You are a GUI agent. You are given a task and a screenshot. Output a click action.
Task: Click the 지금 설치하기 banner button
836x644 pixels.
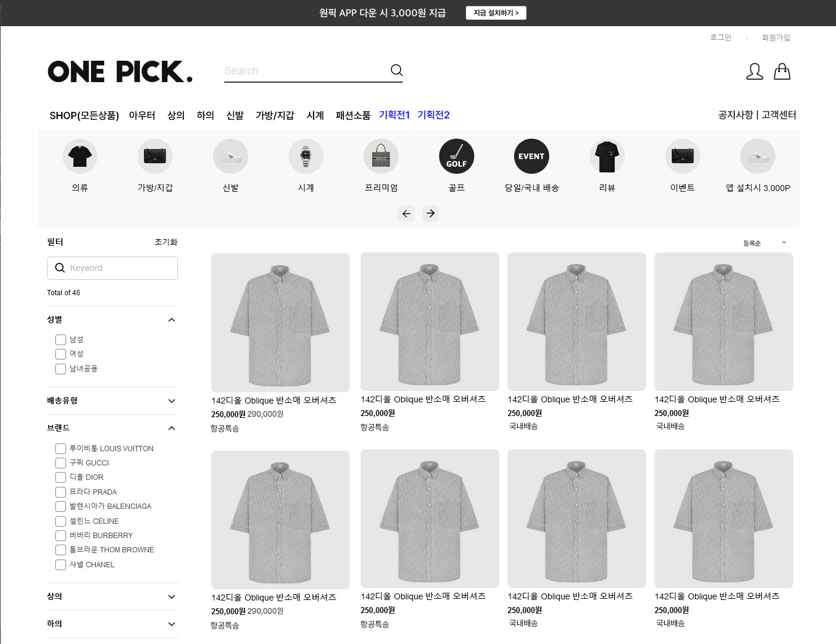click(x=496, y=13)
